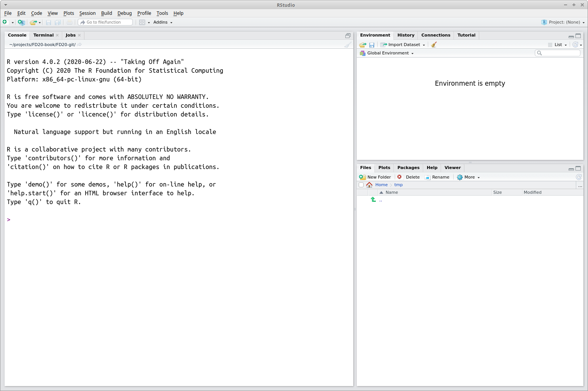Switch to the Connections tab
This screenshot has width=588, height=391.
(x=435, y=35)
